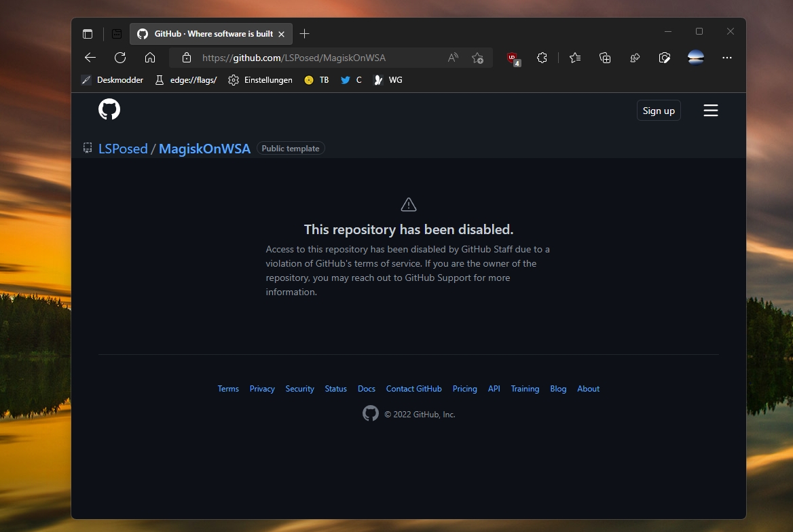Click the browser profile avatar
The image size is (793, 532).
[x=695, y=58]
